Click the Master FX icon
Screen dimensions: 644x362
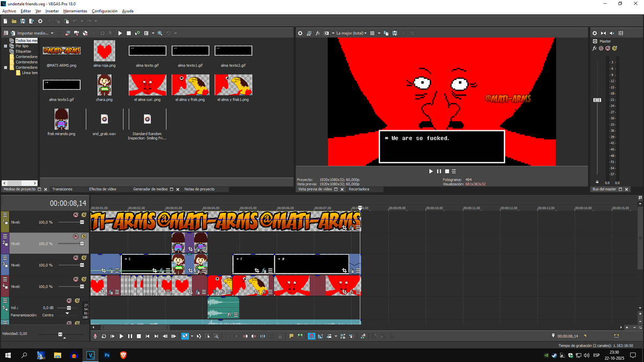[x=595, y=48]
